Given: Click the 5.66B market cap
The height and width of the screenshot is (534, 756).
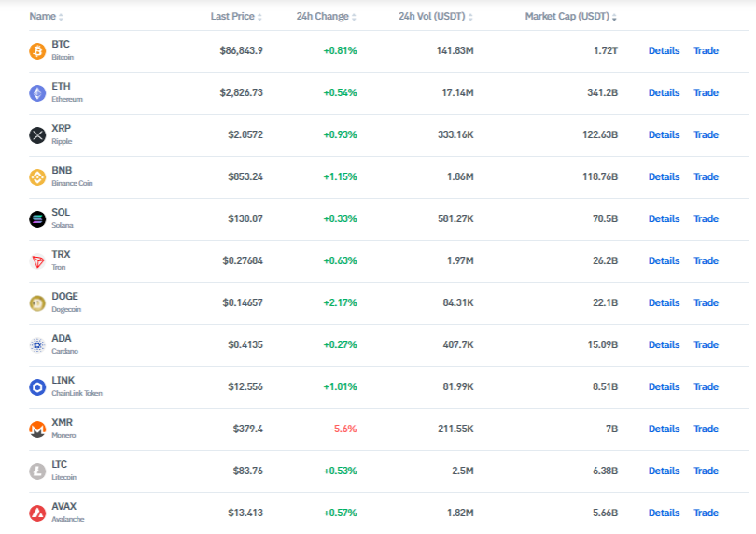Looking at the screenshot, I should click(606, 513).
